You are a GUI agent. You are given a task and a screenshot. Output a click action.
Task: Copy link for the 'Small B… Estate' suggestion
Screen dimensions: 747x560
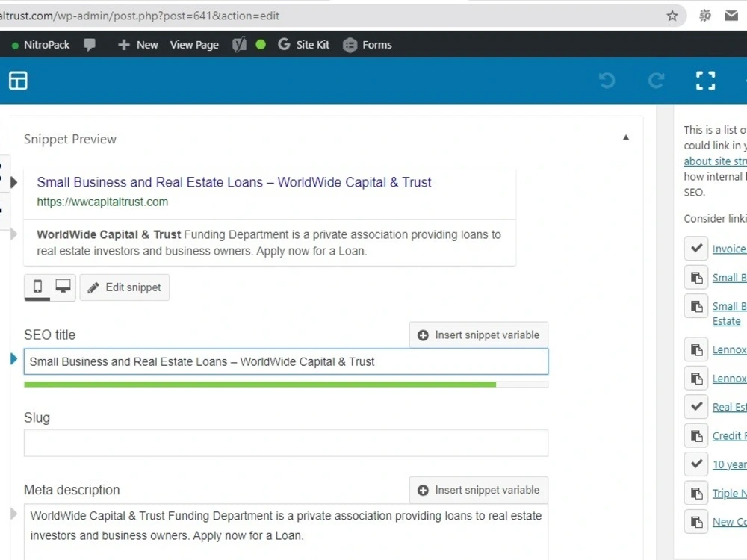(696, 305)
